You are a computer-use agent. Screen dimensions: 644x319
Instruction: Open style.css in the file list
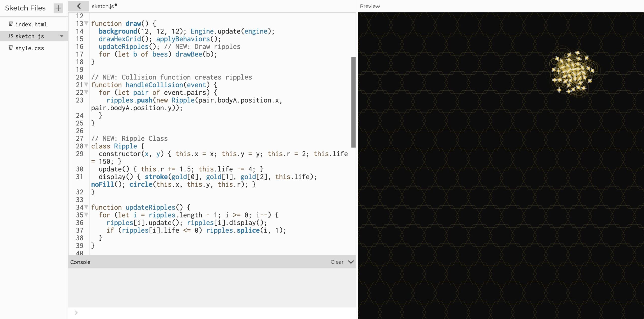point(29,48)
